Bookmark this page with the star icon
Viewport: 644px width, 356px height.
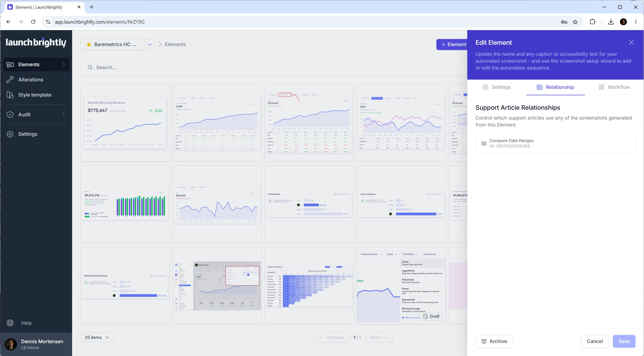[x=575, y=22]
